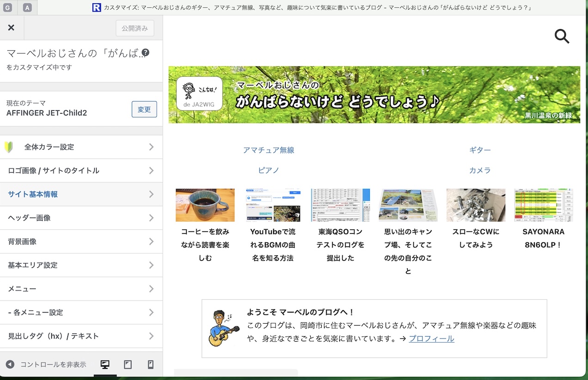Switch to mobile phone preview icon
Viewport: 588px width, 380px height.
coord(151,365)
